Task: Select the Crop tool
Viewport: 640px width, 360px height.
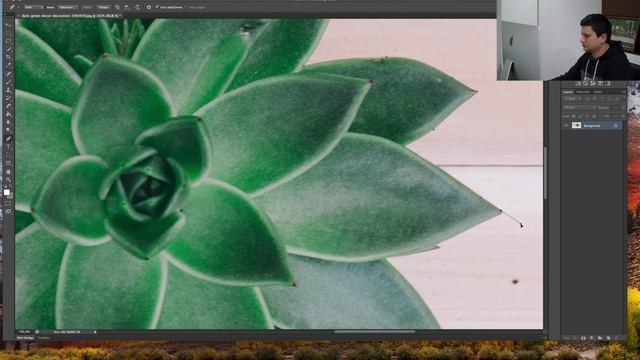Action: tap(8, 57)
